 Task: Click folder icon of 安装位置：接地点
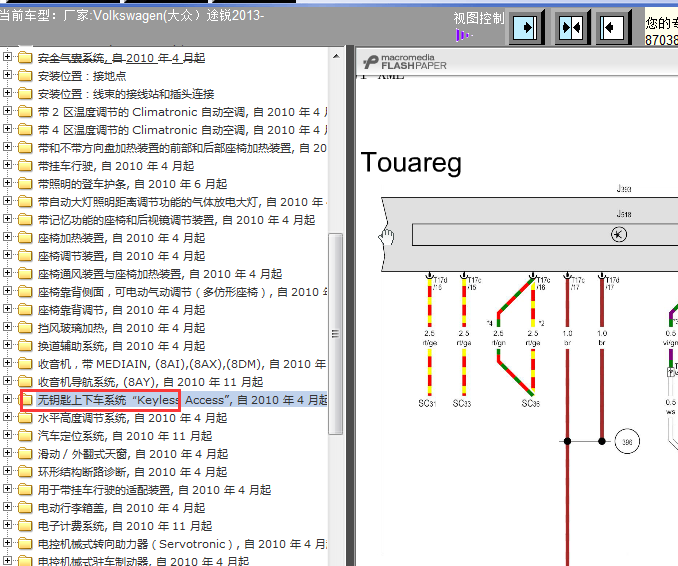[26, 76]
